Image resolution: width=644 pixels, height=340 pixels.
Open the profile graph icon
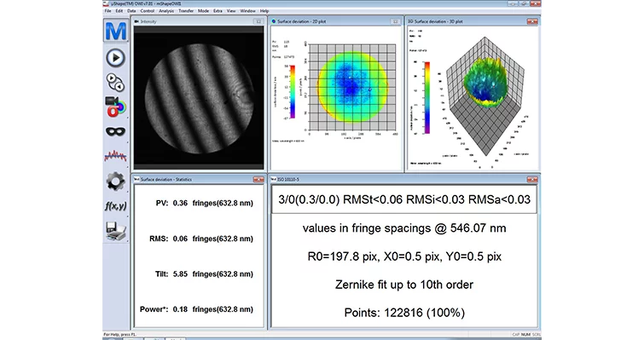coord(115,156)
